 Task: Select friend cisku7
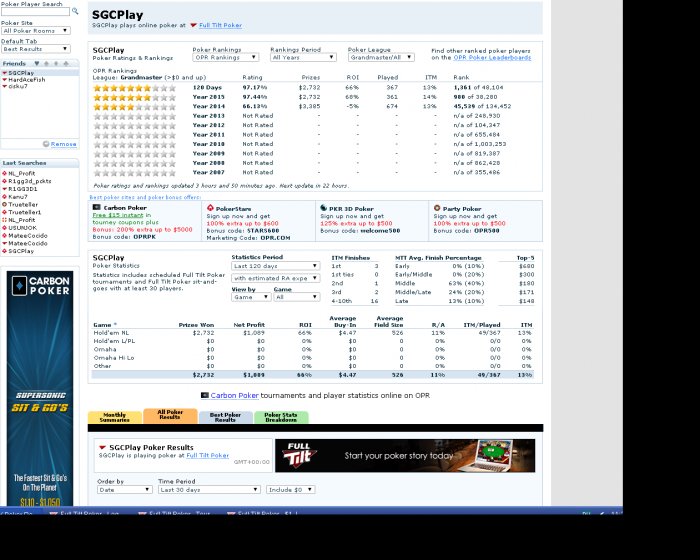18,86
